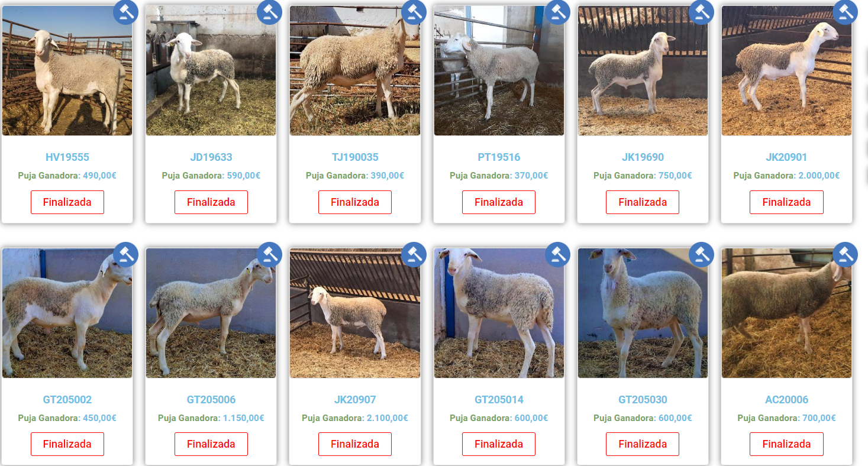Click Finalizada button under PT19516
Image resolution: width=868 pixels, height=466 pixels.
pos(499,202)
